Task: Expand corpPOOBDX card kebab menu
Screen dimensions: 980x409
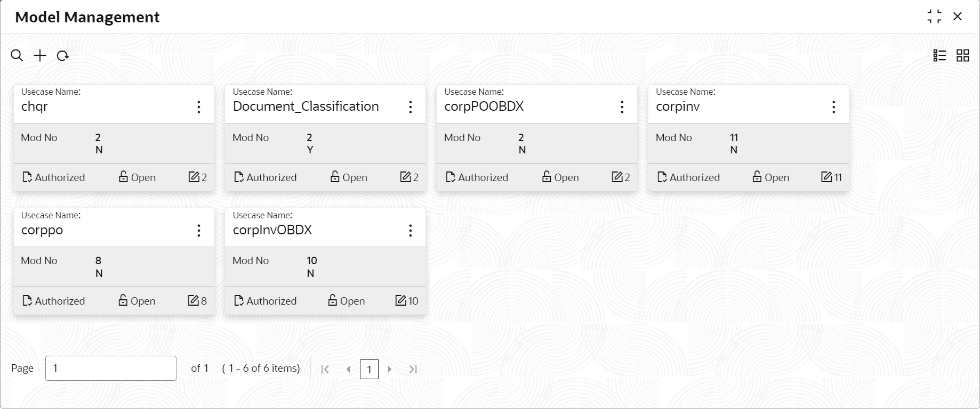Action: point(622,107)
